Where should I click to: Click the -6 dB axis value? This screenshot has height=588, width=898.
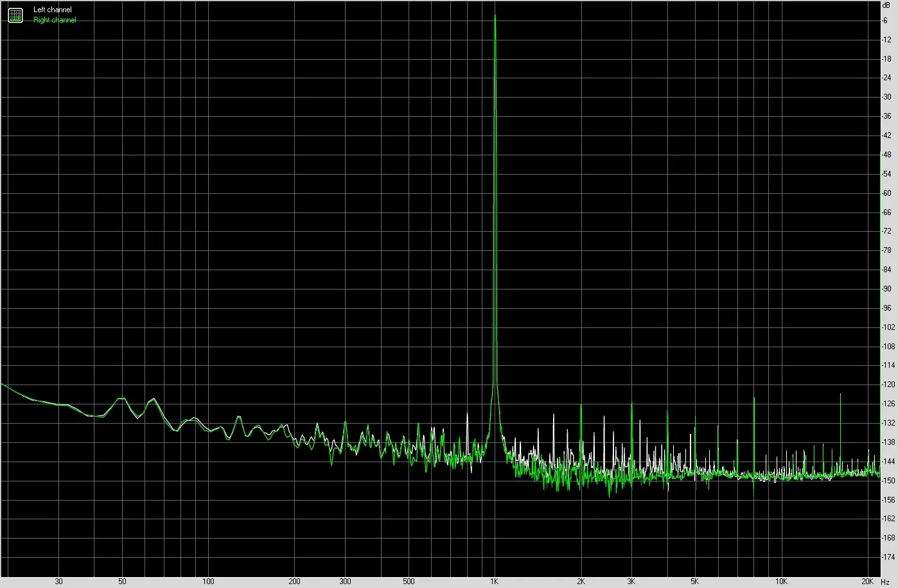(886, 21)
